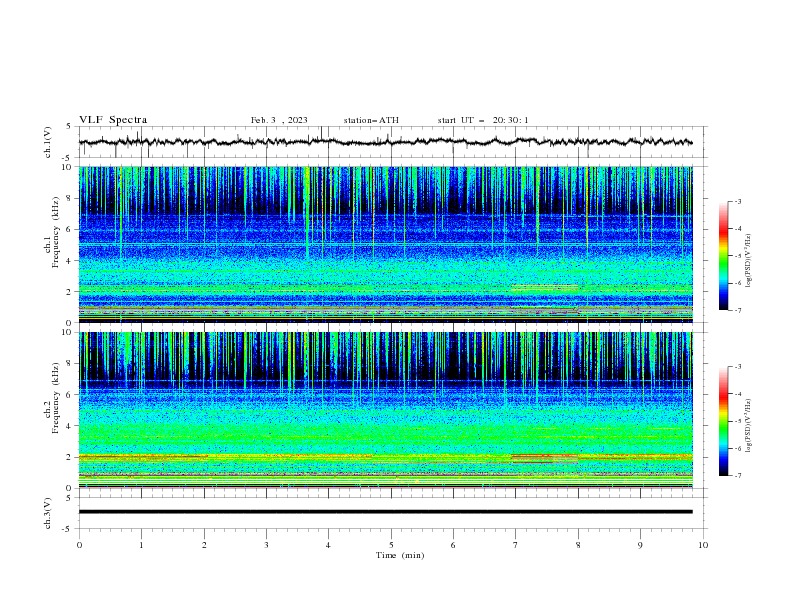The image size is (792, 612).
Task: Click time axis tick label "10"
Action: [x=703, y=545]
